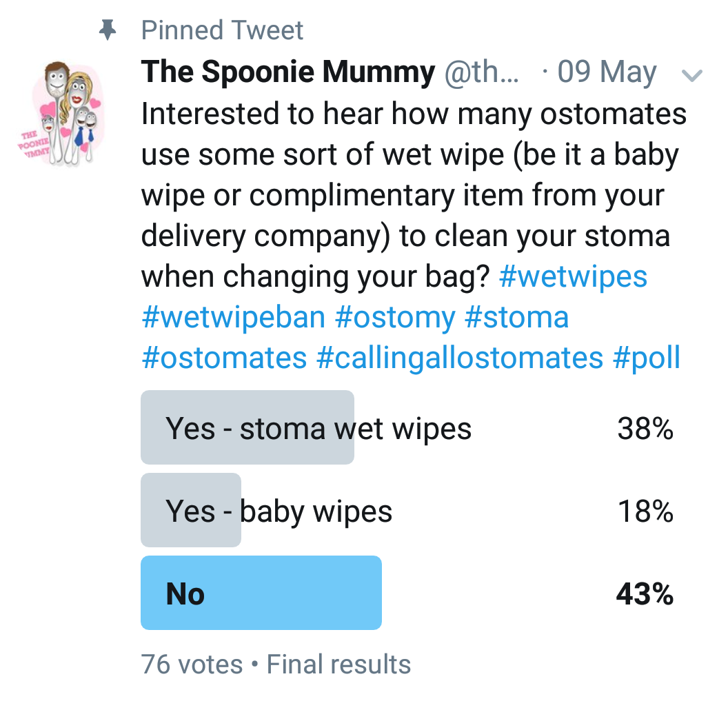Open the tweet options chevron
728x701 pixels.
[691, 75]
